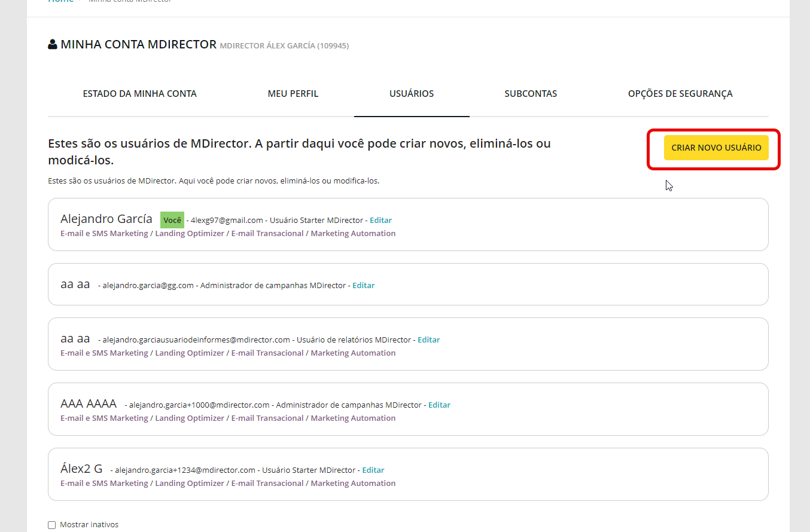The height and width of the screenshot is (532, 810).
Task: Click Marketing Automation under the relatórios user
Action: point(353,353)
